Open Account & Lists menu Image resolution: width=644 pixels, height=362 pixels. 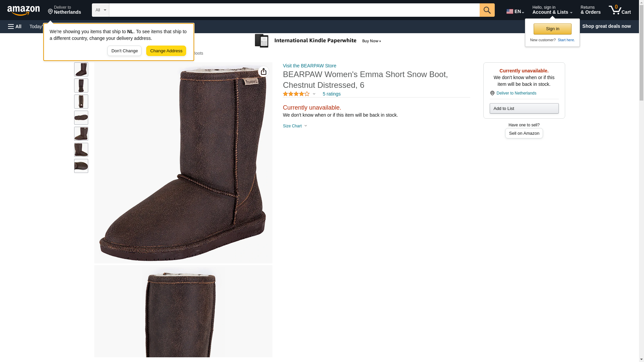click(552, 10)
